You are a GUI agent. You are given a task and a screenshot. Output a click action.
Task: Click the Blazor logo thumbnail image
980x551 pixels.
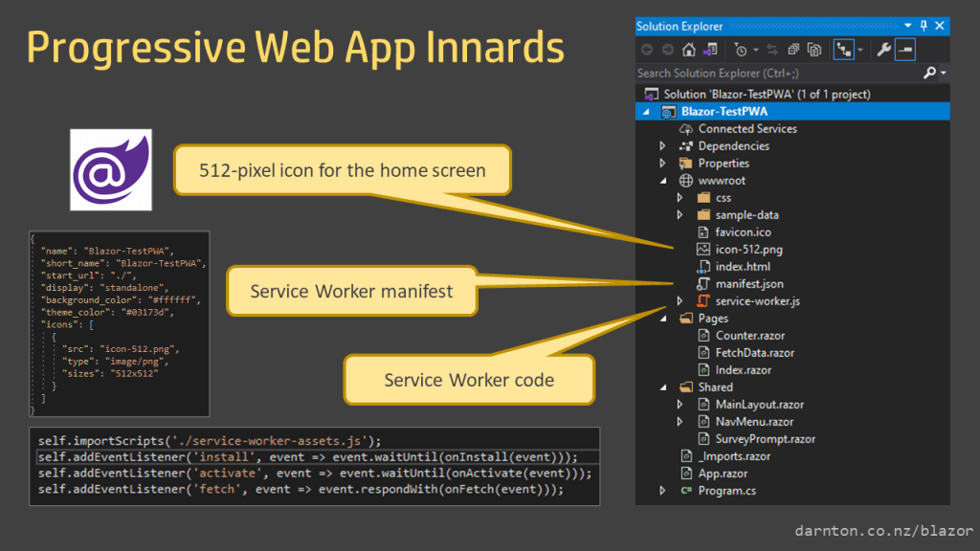pos(111,169)
